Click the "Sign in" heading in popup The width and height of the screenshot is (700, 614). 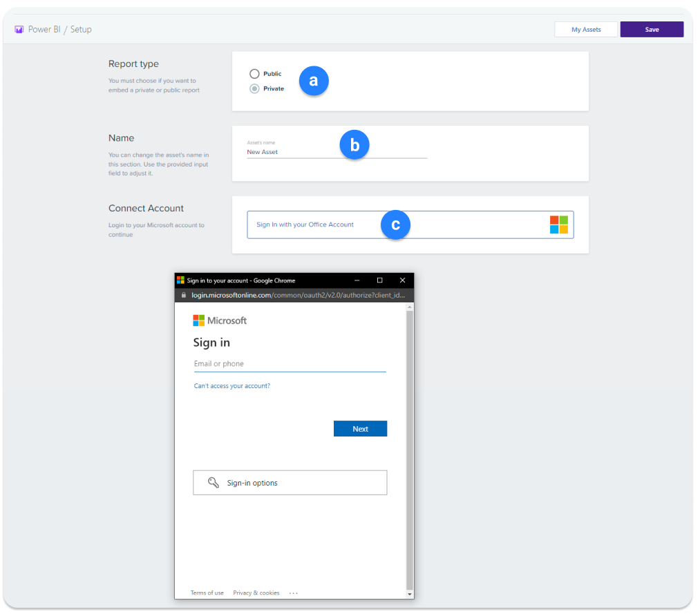(211, 343)
